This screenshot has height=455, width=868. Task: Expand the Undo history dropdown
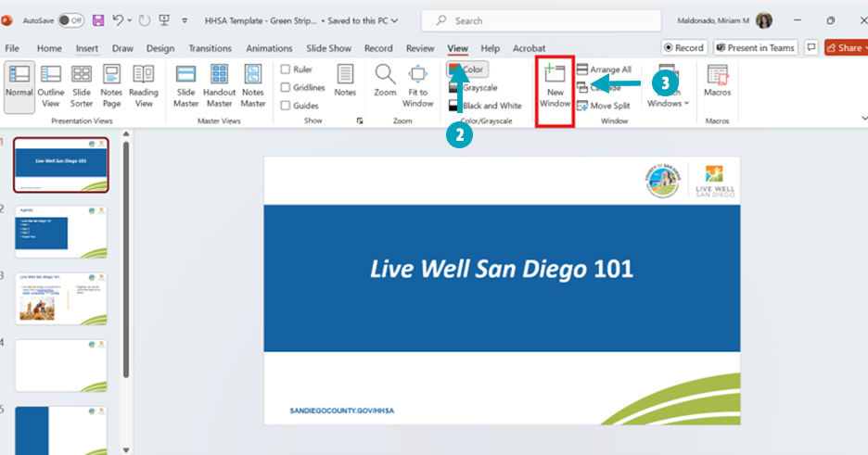(x=130, y=20)
